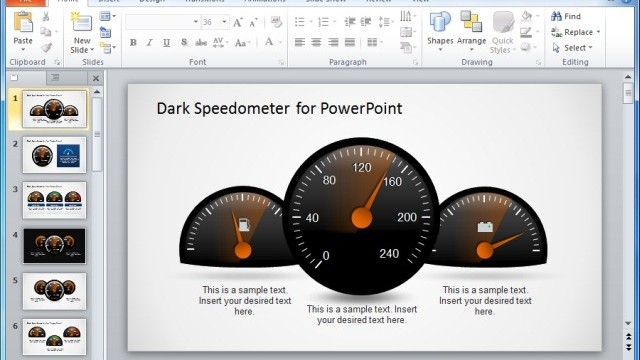Open the Font dialog launcher
This screenshot has height=360, width=640.
pos(281,62)
